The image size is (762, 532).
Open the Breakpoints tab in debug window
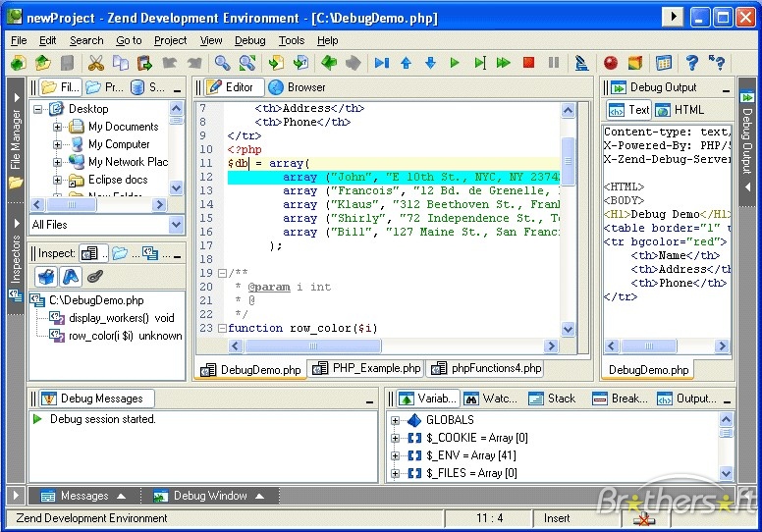pyautogui.click(x=620, y=399)
